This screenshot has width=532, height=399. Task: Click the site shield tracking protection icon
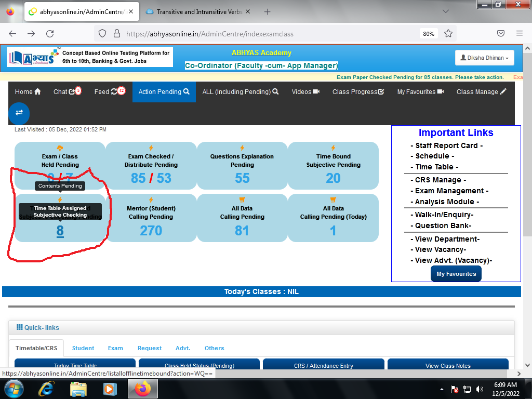pos(102,34)
